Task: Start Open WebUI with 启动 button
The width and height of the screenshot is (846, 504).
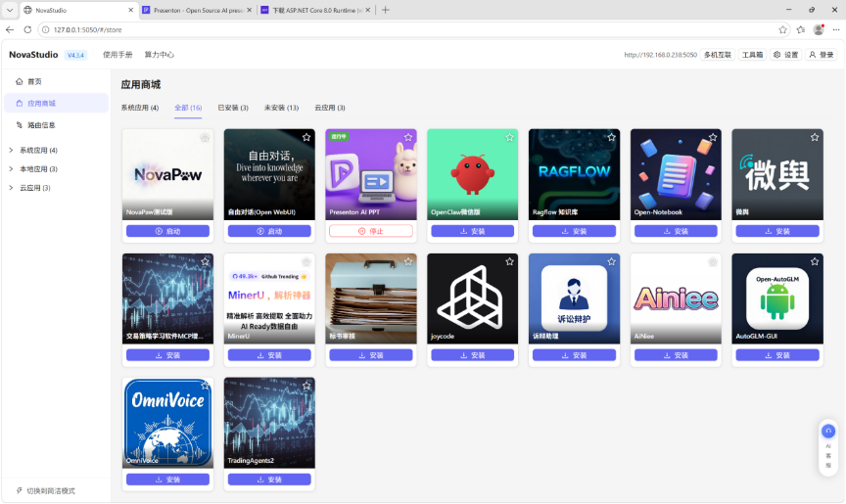Action: [x=269, y=231]
